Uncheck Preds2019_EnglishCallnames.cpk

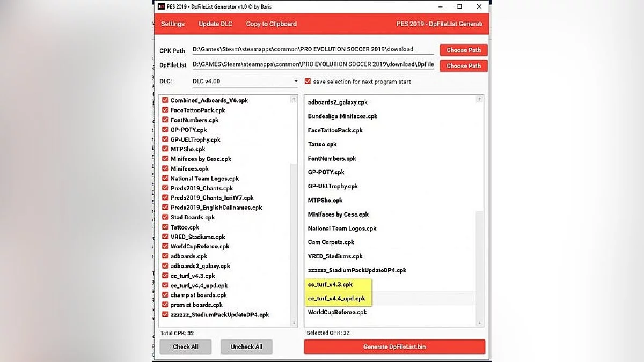coord(165,208)
